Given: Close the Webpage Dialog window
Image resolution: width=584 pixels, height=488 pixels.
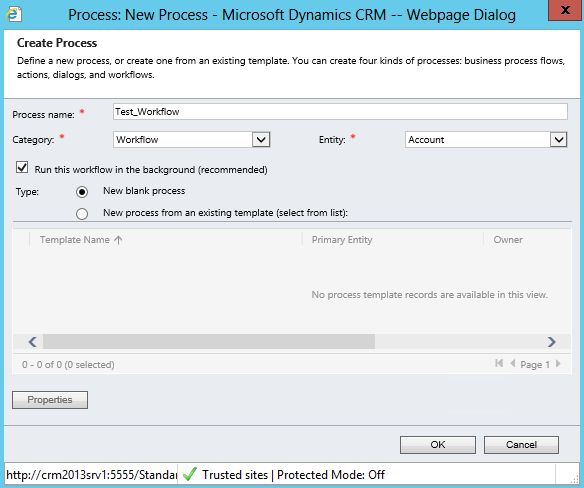Looking at the screenshot, I should coord(565,10).
